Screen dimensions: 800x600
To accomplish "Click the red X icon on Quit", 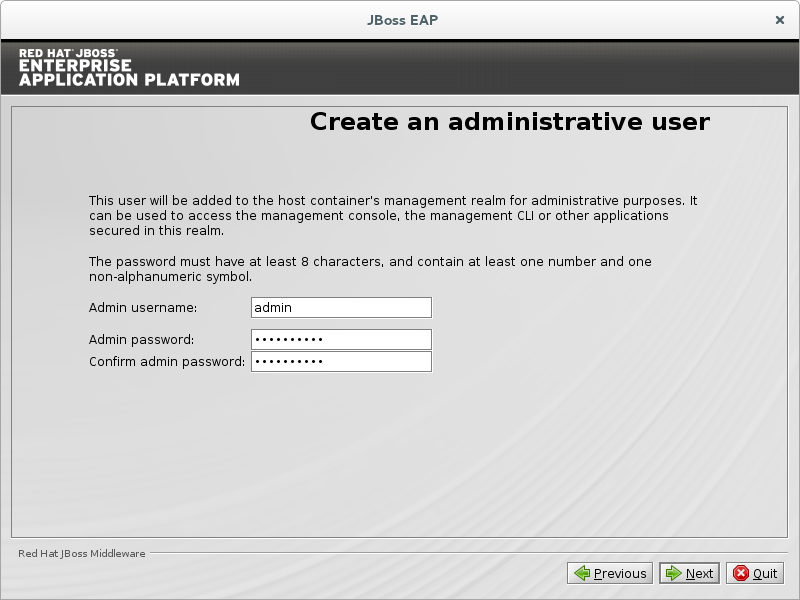I will 741,573.
